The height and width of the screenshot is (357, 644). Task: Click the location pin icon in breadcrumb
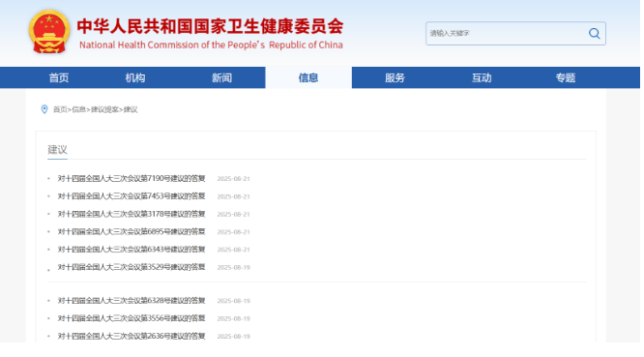coord(44,109)
